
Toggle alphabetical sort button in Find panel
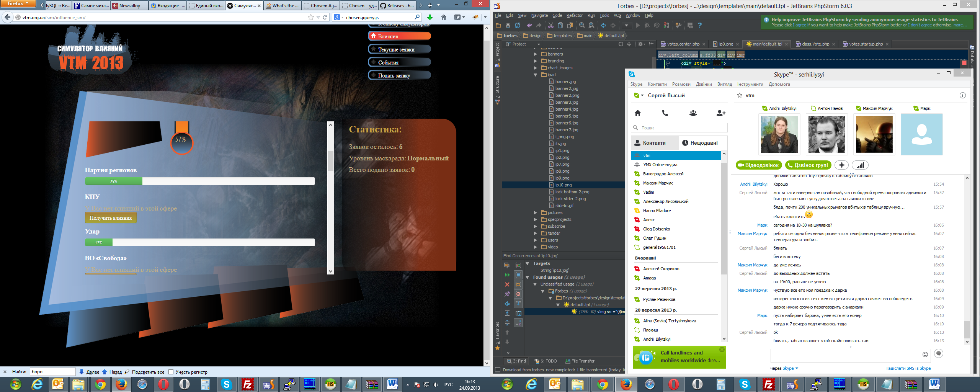pyautogui.click(x=518, y=323)
